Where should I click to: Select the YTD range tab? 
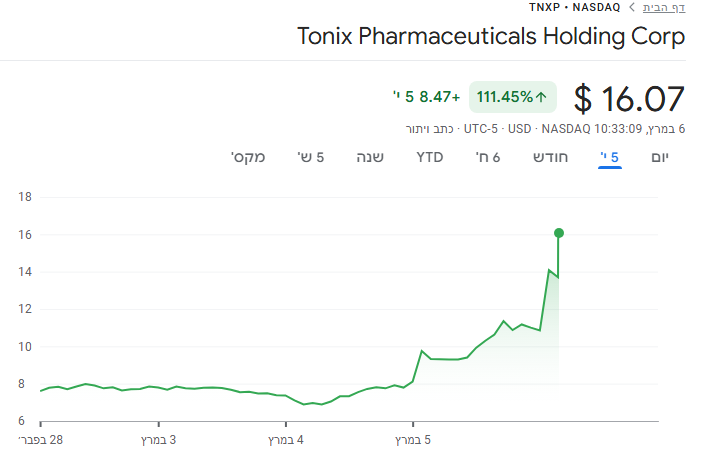tap(430, 157)
